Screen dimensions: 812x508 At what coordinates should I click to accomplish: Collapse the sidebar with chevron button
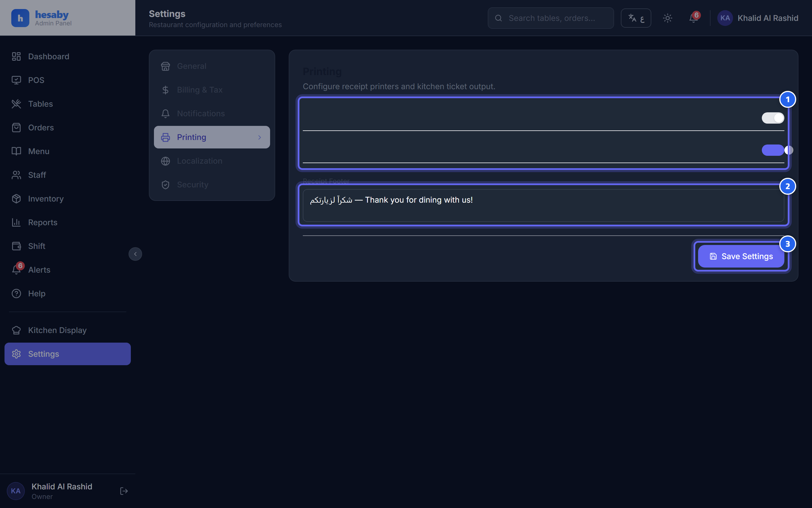click(x=135, y=254)
